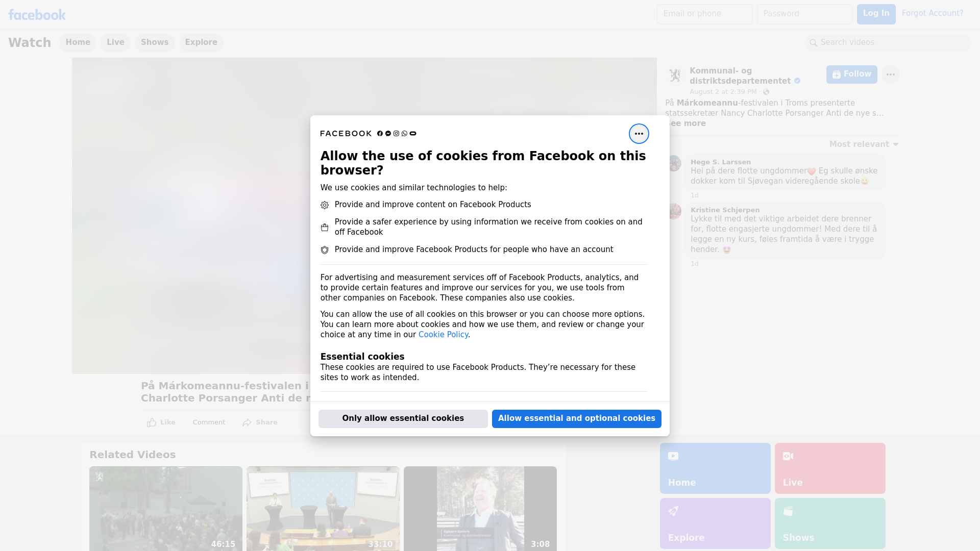Open the related video lasting 46:15
The width and height of the screenshot is (980, 551).
tap(166, 509)
